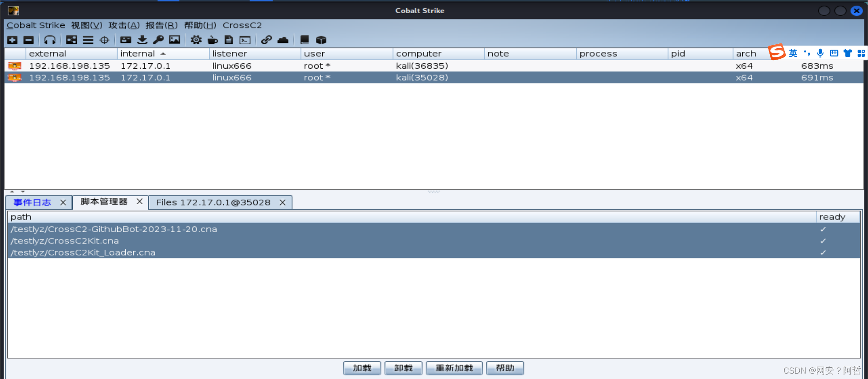Toggle the 英 language mode in the IME bar
The width and height of the screenshot is (868, 379).
(x=793, y=53)
